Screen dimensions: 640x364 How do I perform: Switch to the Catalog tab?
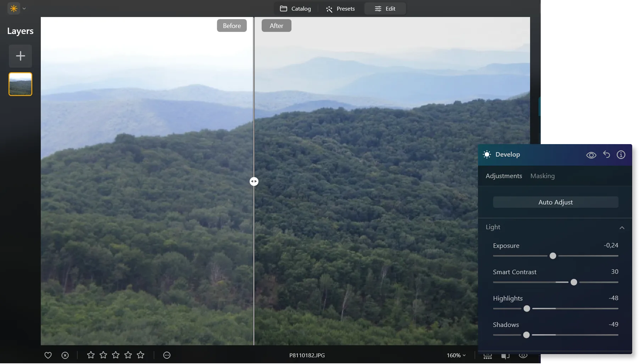pos(295,8)
